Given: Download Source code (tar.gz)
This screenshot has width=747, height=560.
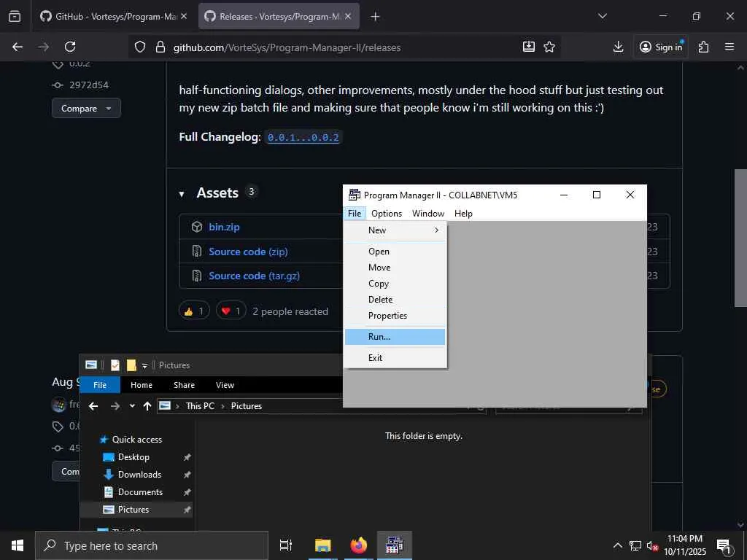Looking at the screenshot, I should 254,276.
